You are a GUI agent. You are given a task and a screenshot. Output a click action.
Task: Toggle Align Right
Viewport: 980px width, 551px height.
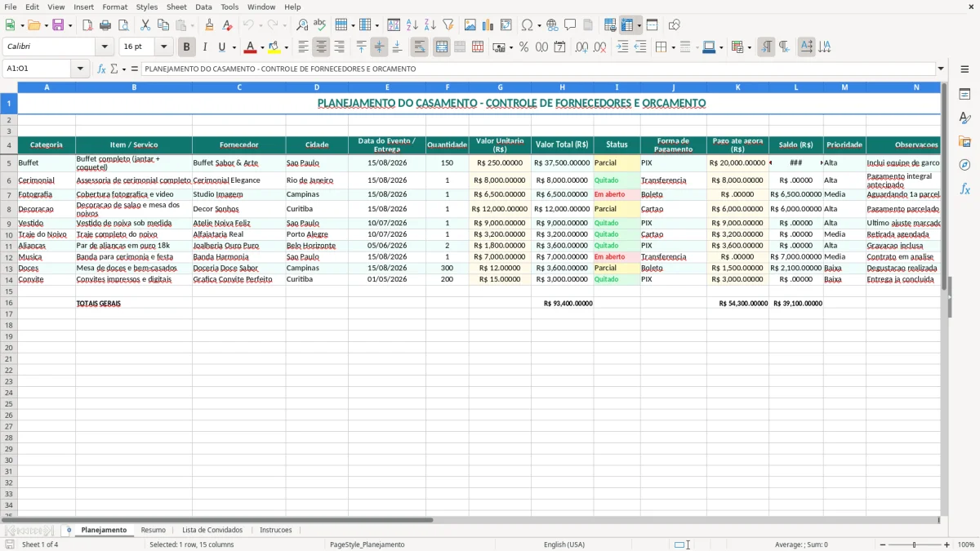(339, 47)
